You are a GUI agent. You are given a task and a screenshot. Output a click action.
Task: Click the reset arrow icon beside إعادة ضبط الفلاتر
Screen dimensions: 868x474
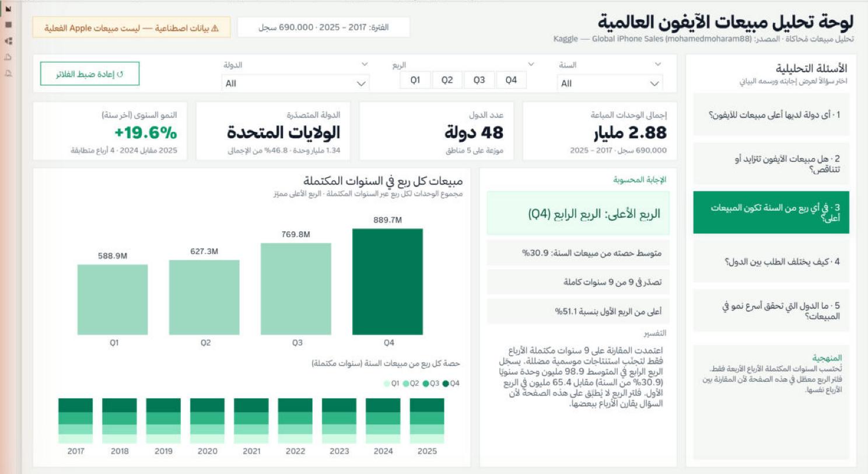pos(120,74)
